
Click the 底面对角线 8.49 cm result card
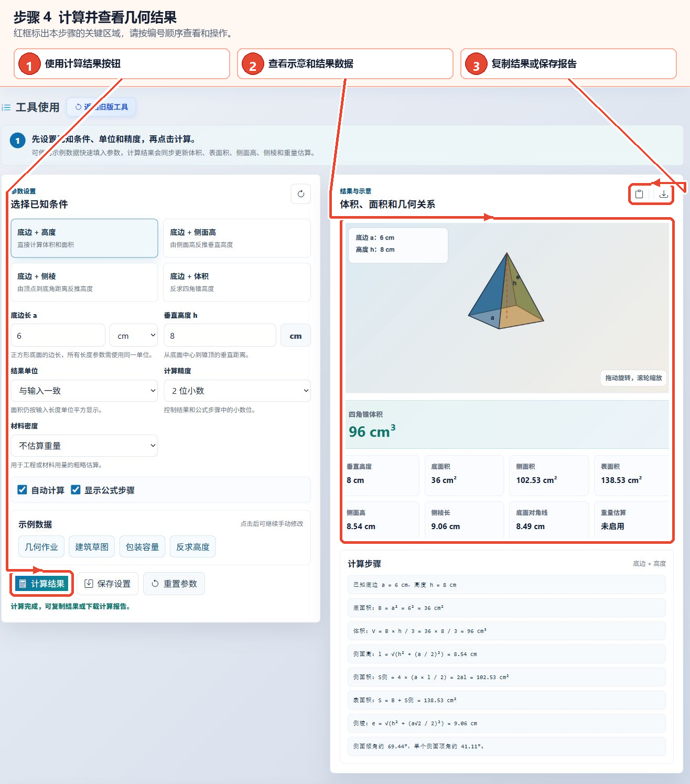pyautogui.click(x=549, y=520)
